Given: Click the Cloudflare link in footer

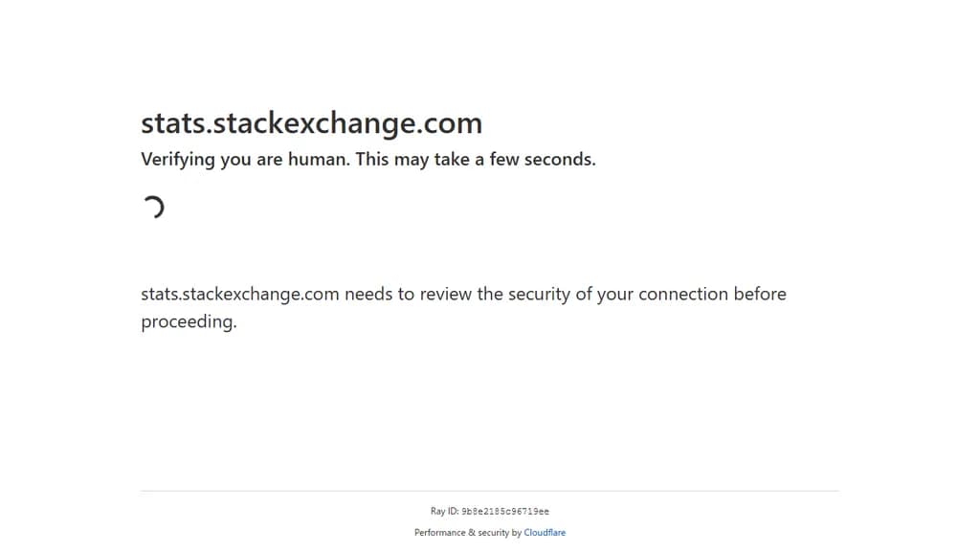Looking at the screenshot, I should point(545,533).
